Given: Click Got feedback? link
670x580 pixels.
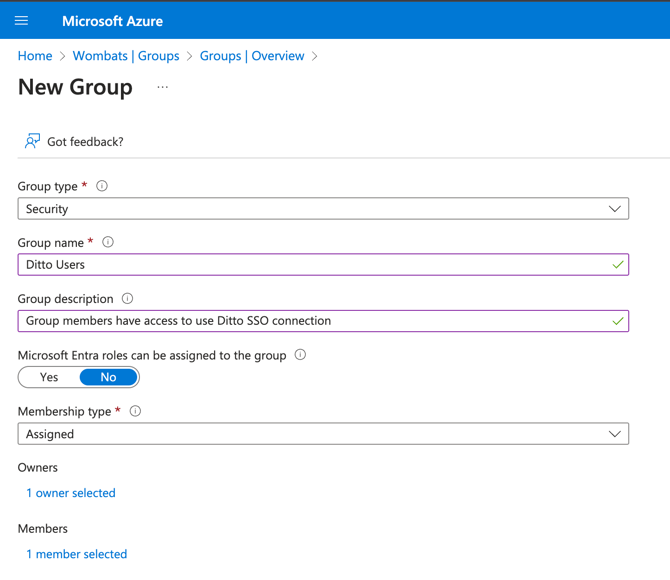Looking at the screenshot, I should 85,142.
